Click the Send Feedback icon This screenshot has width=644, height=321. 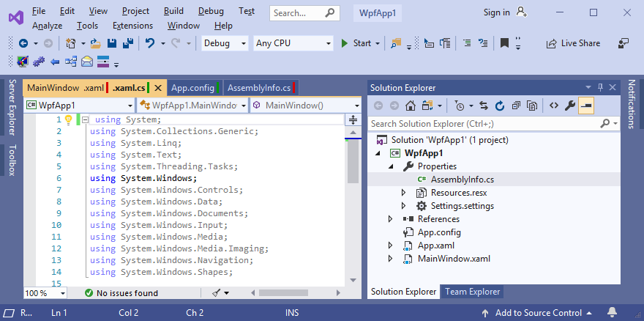point(623,43)
